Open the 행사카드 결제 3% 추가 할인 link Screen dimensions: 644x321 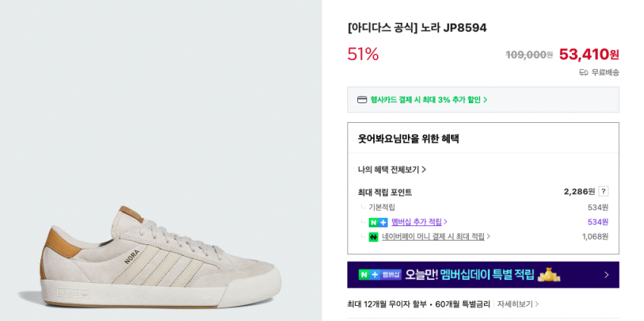[x=429, y=99]
